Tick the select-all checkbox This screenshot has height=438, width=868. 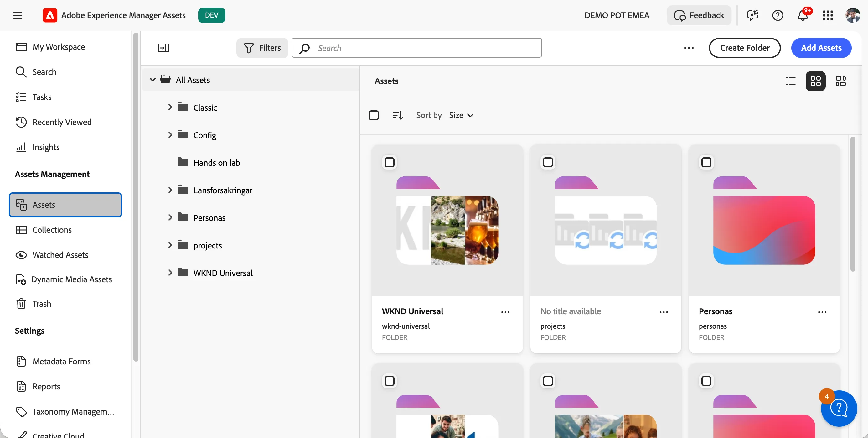tap(374, 115)
